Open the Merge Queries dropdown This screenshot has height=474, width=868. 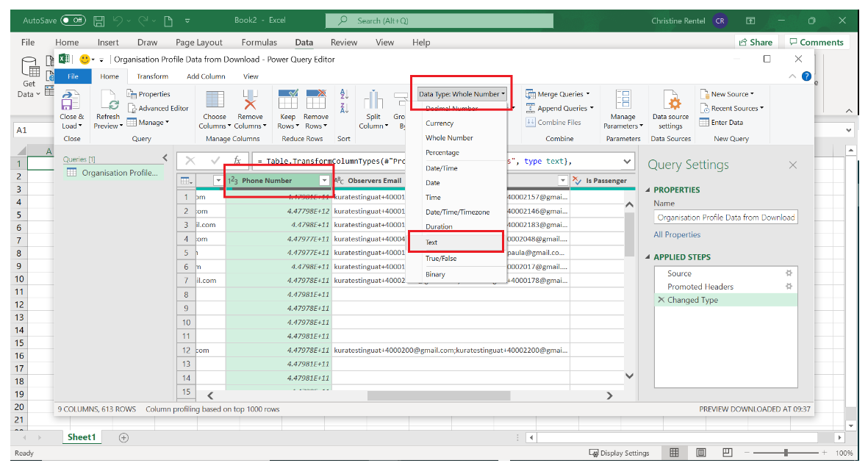[x=558, y=94]
